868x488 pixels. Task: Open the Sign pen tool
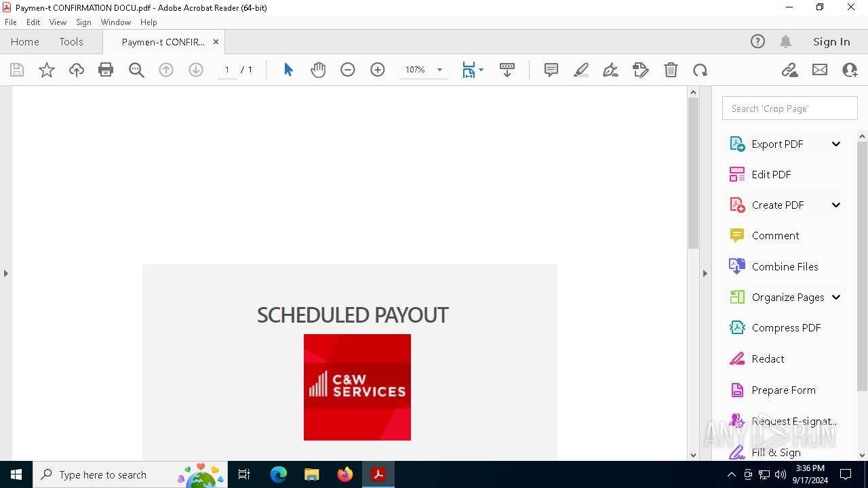click(x=611, y=70)
